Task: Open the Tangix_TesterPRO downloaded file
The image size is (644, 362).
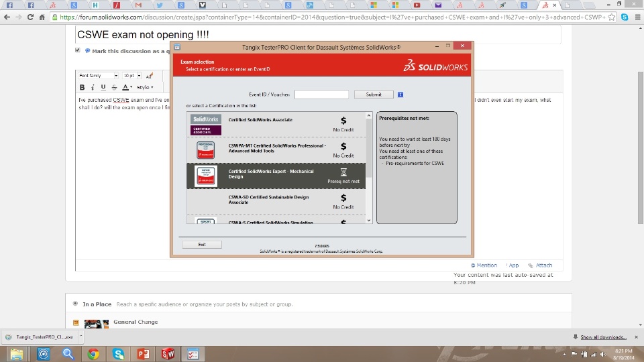Action: (x=40, y=337)
